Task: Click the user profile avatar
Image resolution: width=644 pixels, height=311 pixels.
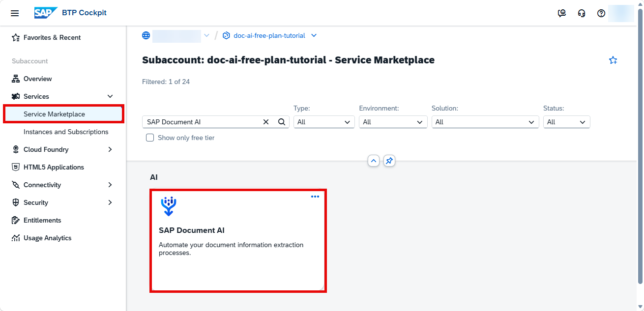Action: 621,13
